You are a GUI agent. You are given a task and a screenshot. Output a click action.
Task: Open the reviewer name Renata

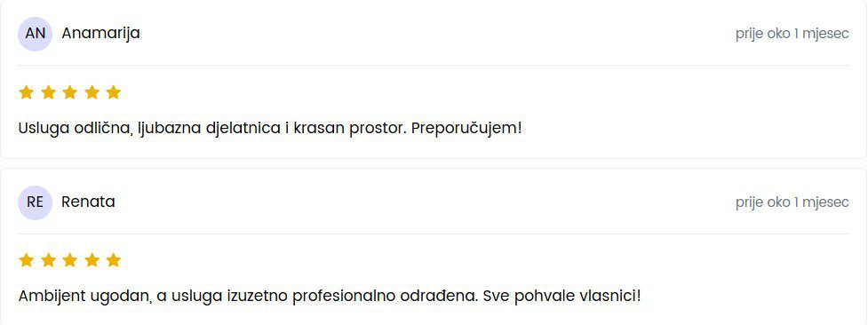[x=88, y=202]
